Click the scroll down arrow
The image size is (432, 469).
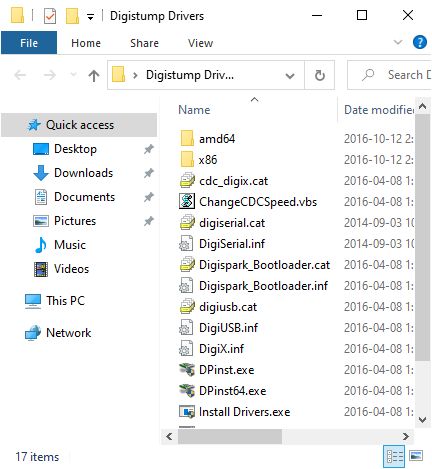click(x=422, y=420)
